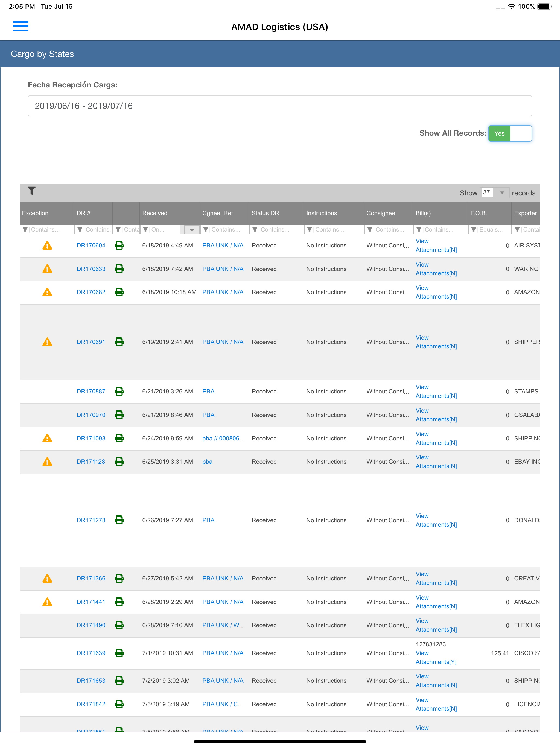This screenshot has height=747, width=560.
Task: Click the warning icon for DR170633
Action: click(47, 269)
